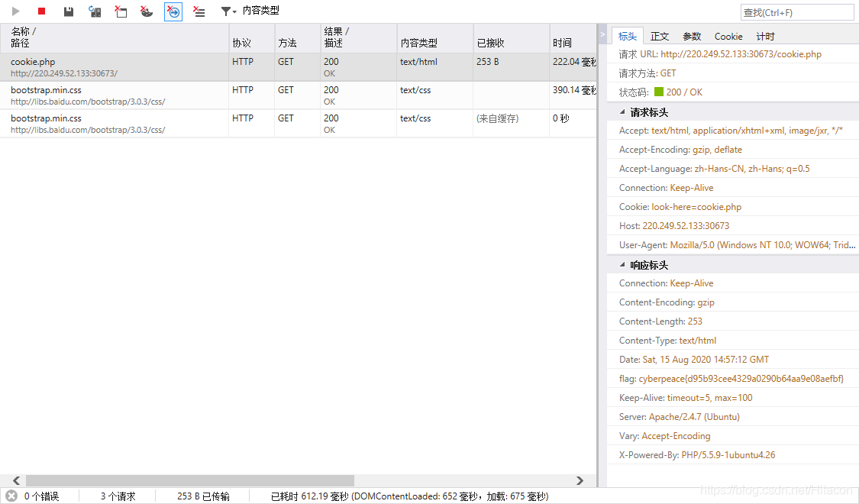Click the horizontal scrollbar left arrow
This screenshot has height=504, width=859.
pyautogui.click(x=17, y=480)
